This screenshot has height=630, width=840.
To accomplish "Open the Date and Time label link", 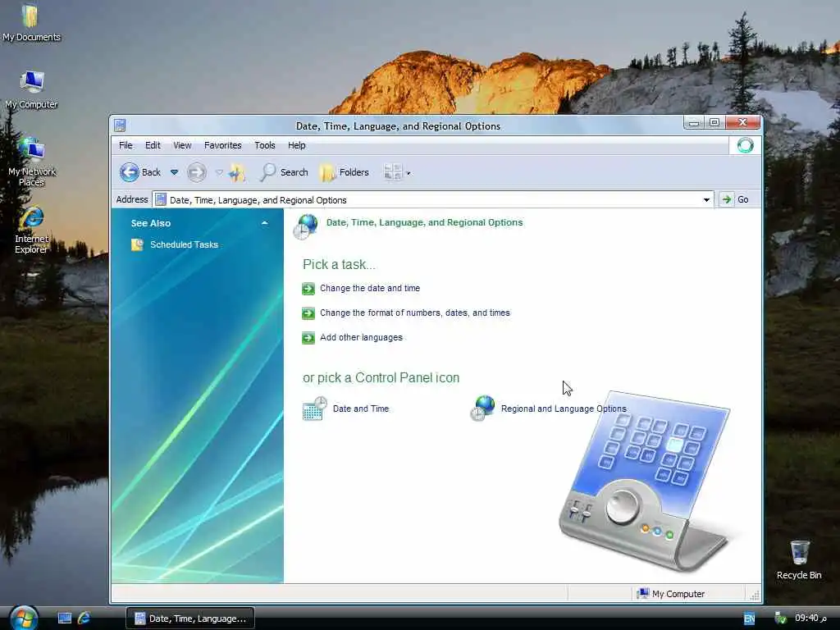I will pos(361,409).
